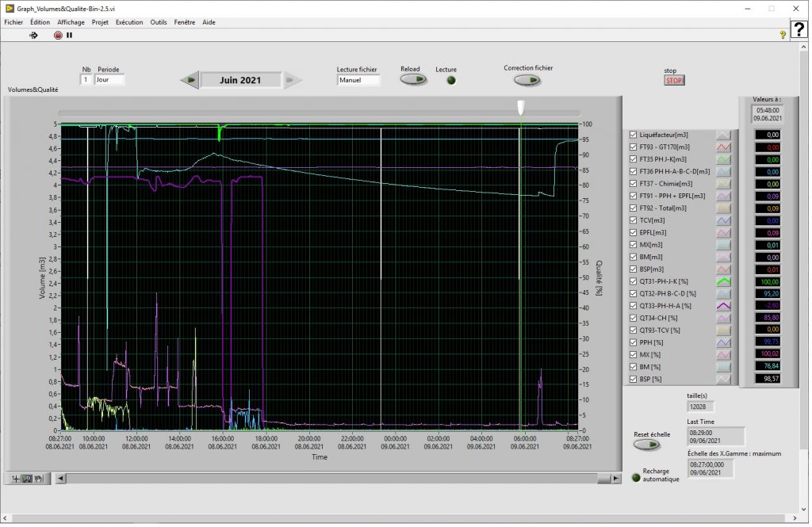Pause the VI with the pause icon
This screenshot has height=527, width=812.
pyautogui.click(x=70, y=35)
